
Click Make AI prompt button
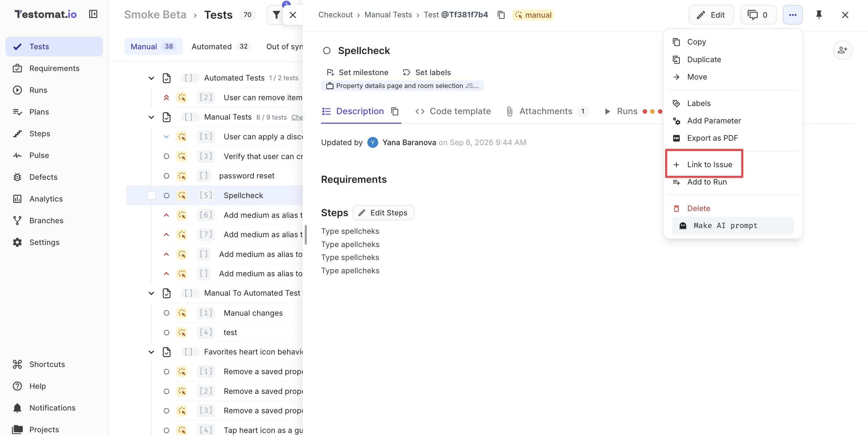tap(733, 226)
